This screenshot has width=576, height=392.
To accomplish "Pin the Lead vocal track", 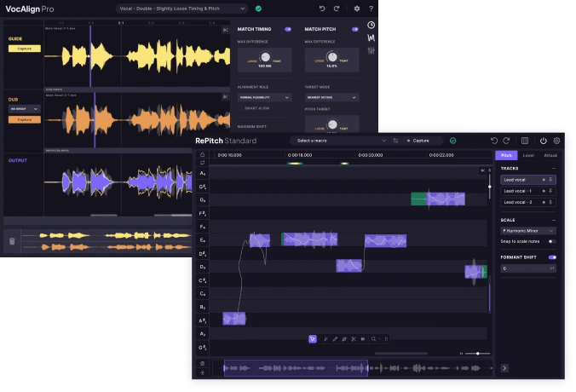I will (x=550, y=180).
